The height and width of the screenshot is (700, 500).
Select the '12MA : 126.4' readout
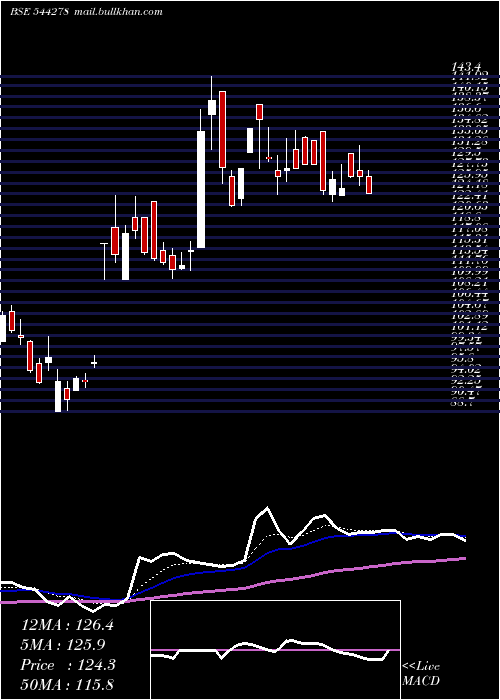click(x=67, y=625)
